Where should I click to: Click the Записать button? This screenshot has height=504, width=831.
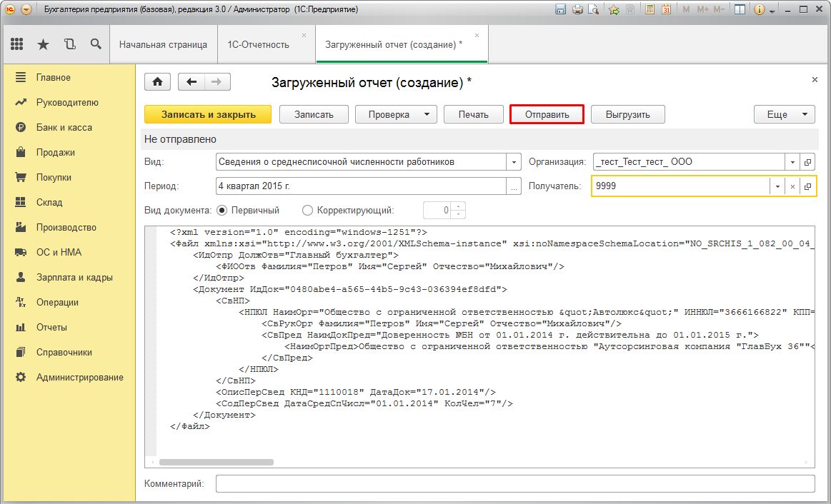314,114
